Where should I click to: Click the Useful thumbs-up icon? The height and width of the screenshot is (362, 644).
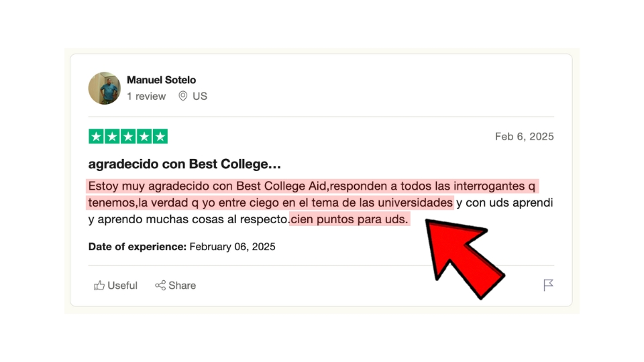tap(99, 286)
